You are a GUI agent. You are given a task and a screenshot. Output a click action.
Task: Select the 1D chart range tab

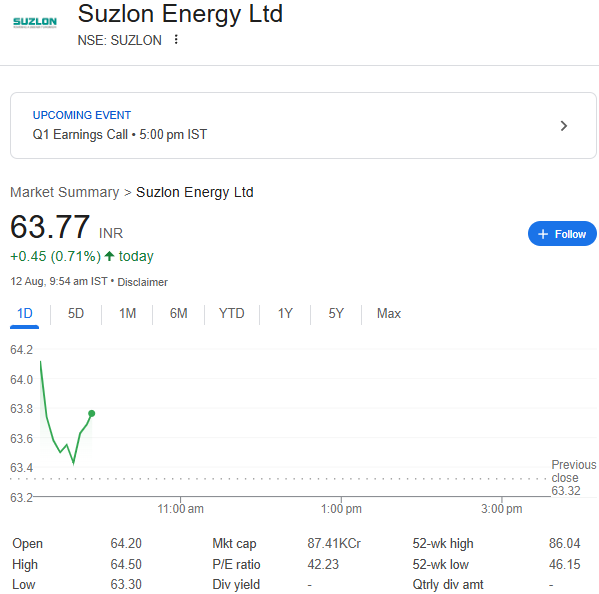[x=24, y=314]
